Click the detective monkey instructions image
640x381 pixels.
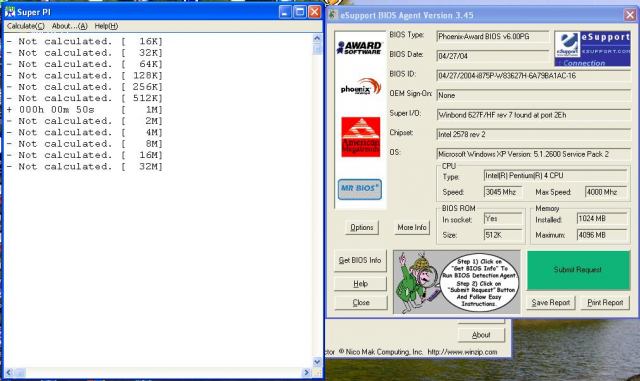[457, 282]
